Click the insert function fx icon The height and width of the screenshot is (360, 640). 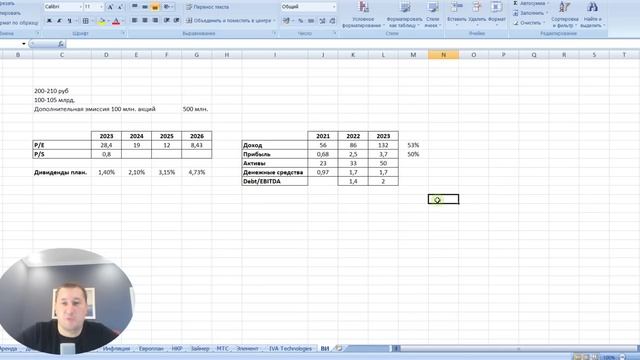(61, 44)
